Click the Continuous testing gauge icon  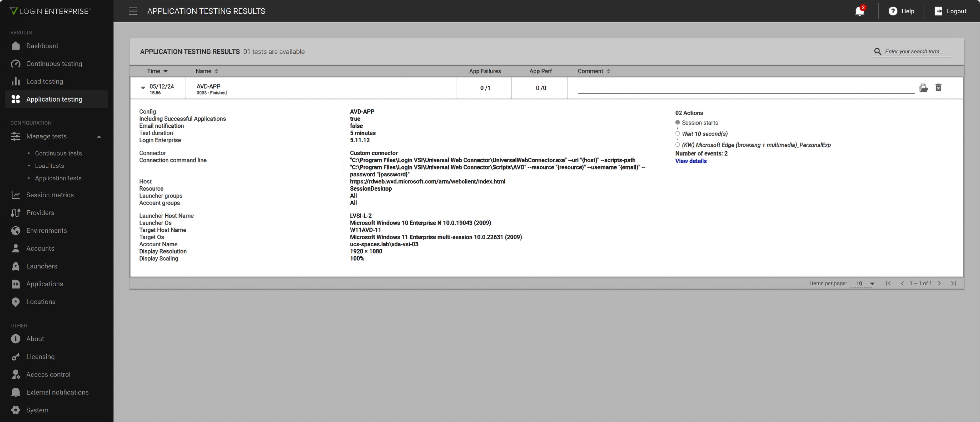pos(16,64)
